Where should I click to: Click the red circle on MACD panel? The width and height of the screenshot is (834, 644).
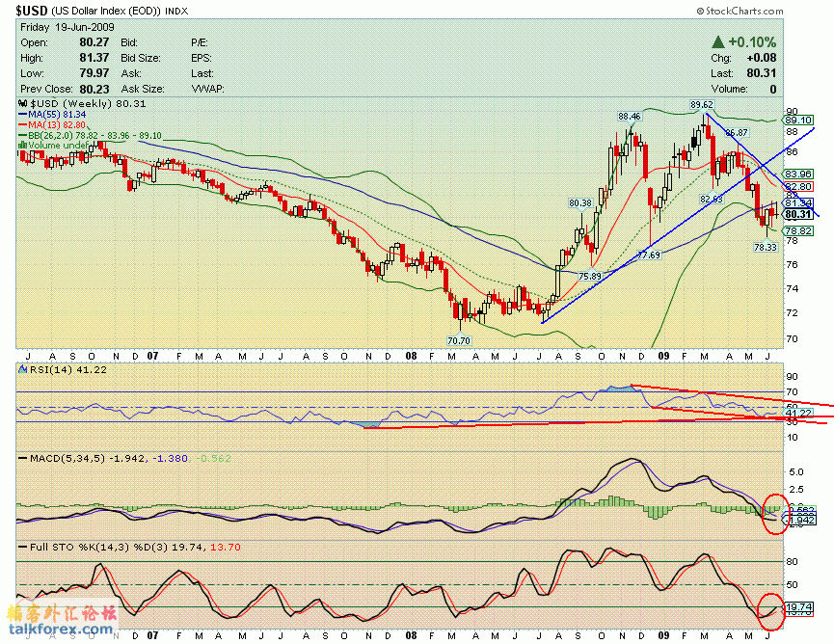[774, 514]
